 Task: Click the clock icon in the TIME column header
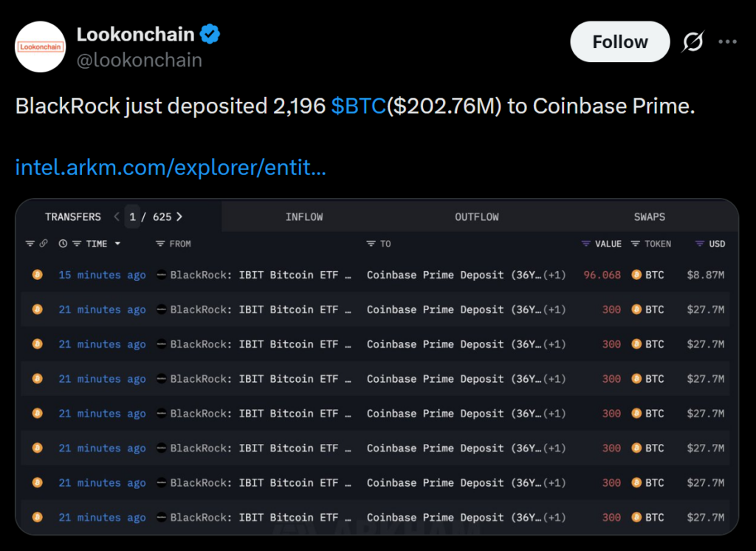63,243
